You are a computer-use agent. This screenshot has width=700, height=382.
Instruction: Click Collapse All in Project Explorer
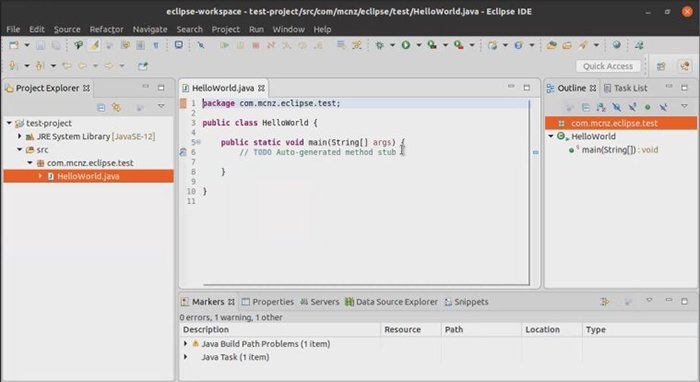(101, 108)
